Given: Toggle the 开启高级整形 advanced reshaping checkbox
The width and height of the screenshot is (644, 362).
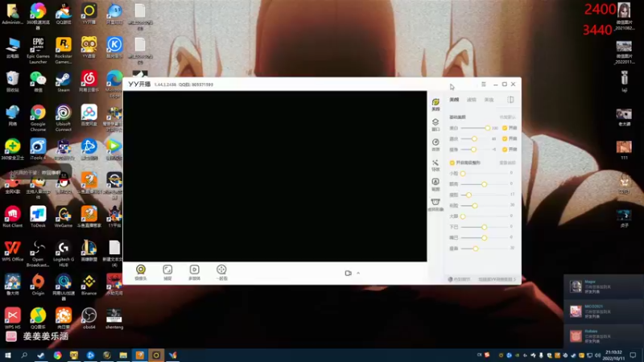Looking at the screenshot, I should 452,162.
